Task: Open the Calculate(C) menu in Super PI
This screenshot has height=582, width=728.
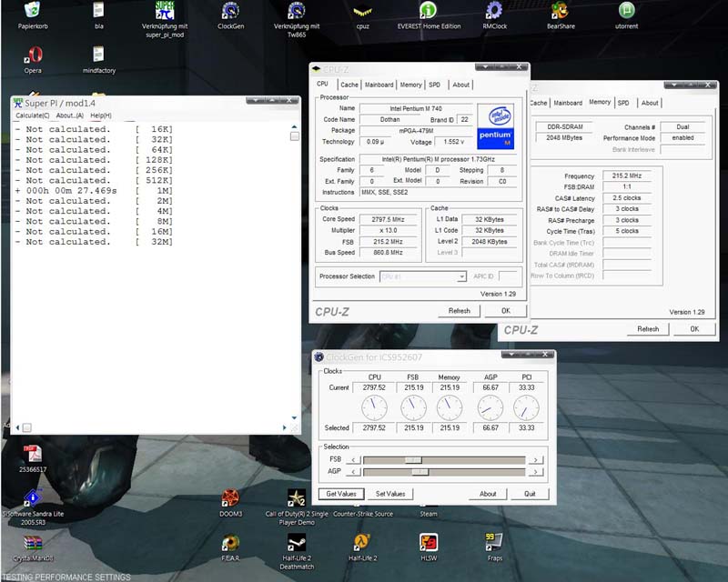Action: tap(33, 115)
